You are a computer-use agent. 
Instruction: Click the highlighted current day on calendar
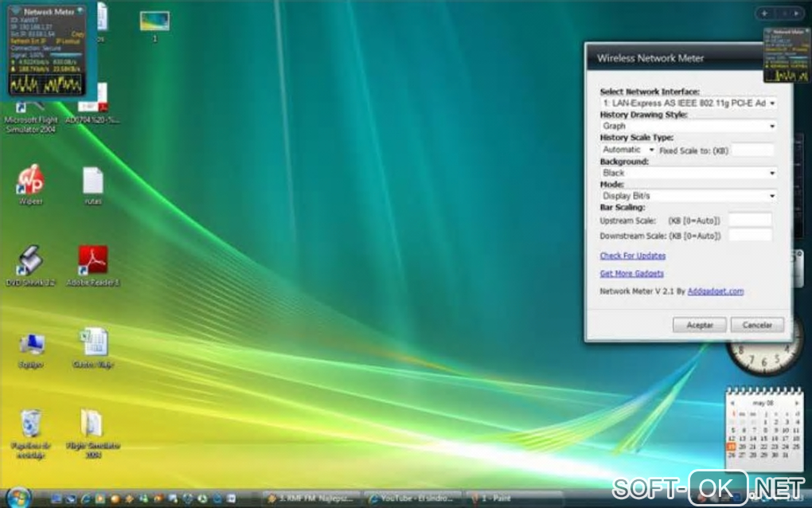pyautogui.click(x=732, y=447)
